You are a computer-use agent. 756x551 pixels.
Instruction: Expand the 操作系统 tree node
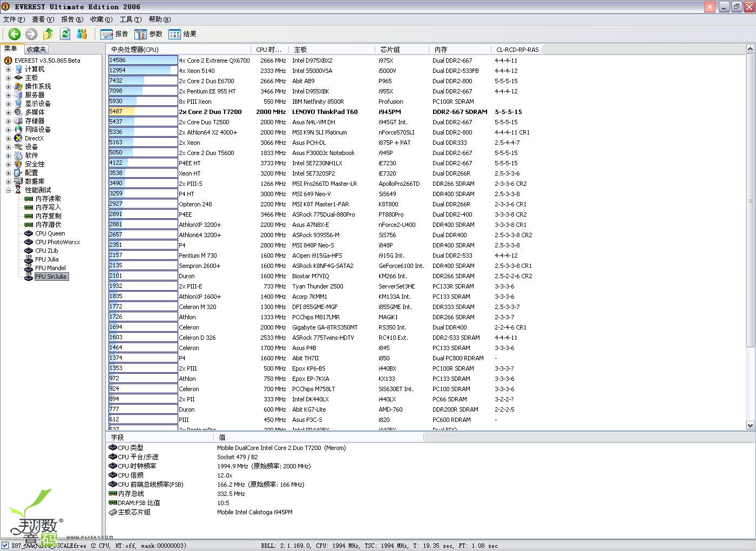coord(8,86)
